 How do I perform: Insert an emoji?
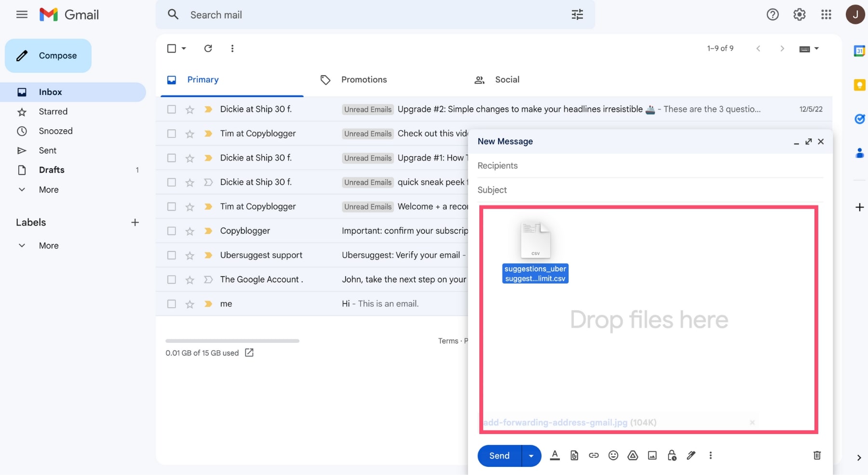click(613, 455)
